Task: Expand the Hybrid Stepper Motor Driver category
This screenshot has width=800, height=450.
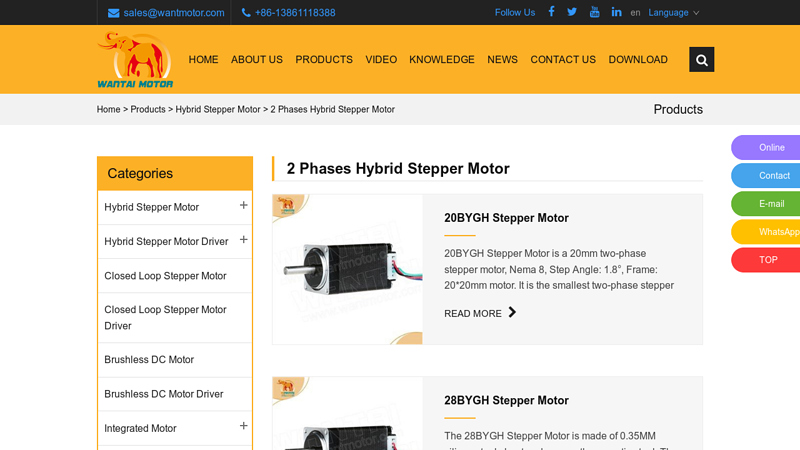Action: pyautogui.click(x=243, y=239)
